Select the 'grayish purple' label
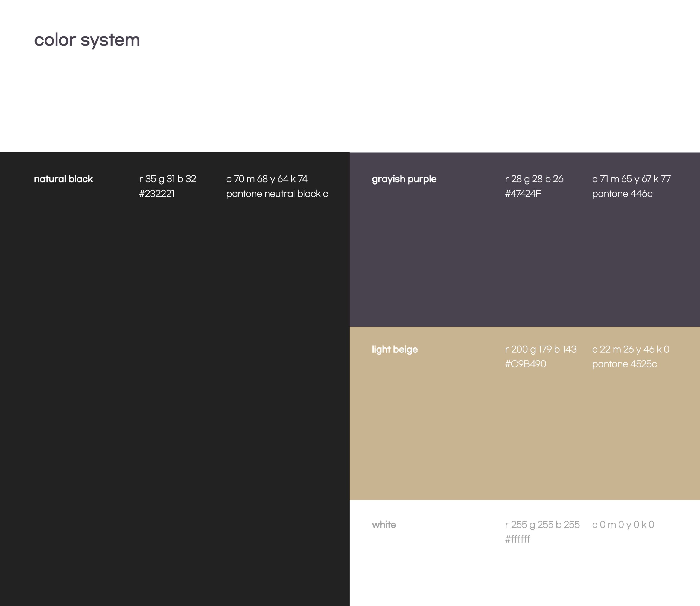 tap(404, 179)
